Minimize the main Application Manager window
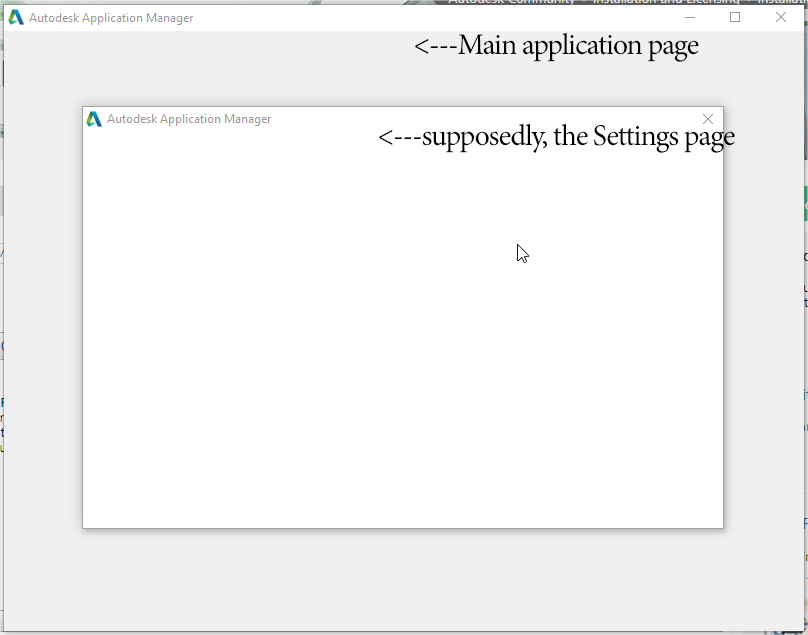 point(690,17)
